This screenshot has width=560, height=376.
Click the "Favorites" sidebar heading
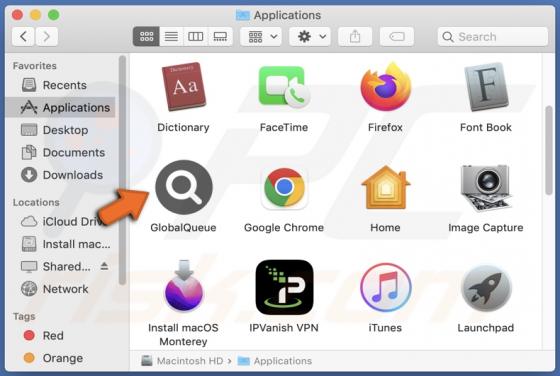pyautogui.click(x=35, y=66)
